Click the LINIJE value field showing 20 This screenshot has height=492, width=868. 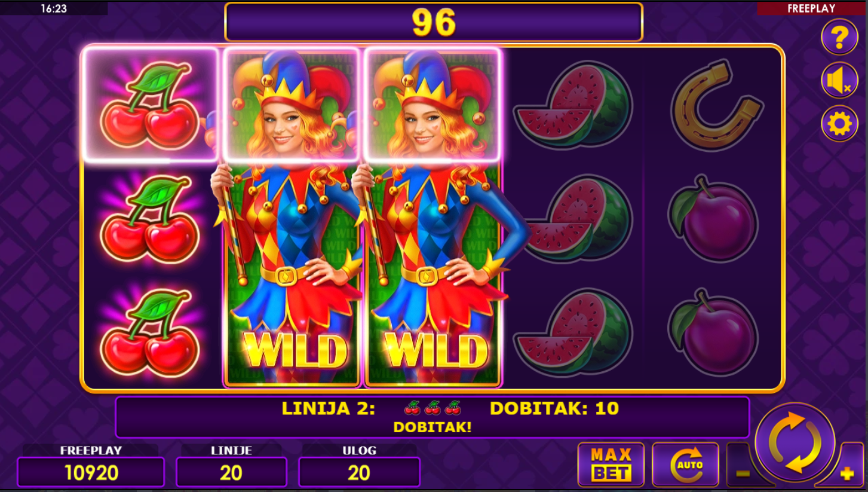tap(231, 472)
